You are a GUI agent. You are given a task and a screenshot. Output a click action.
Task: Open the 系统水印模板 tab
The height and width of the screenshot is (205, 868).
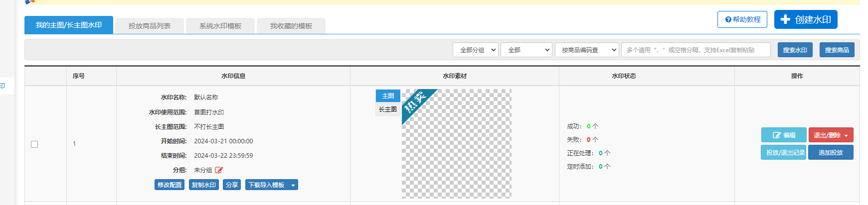coord(220,26)
